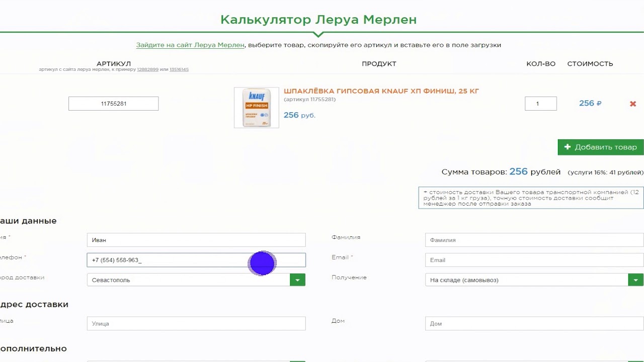Screen dimensions: 644x362
Task: Click the 256 ₽ cost value in row
Action: pos(590,103)
